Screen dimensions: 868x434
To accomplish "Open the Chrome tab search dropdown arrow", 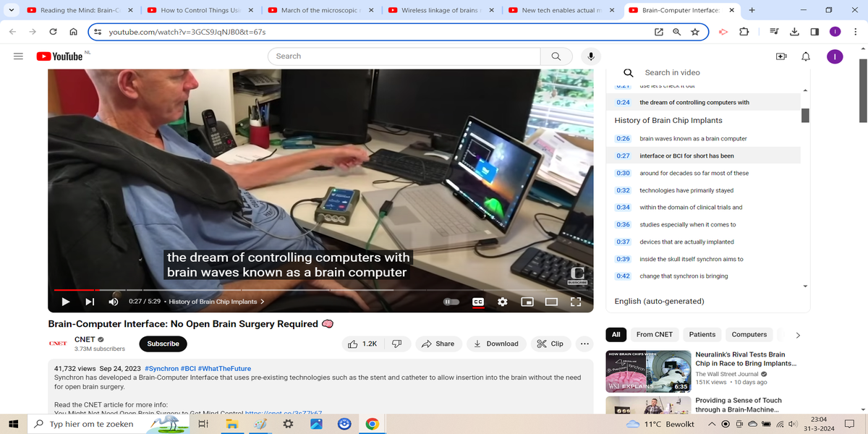I will [x=10, y=10].
